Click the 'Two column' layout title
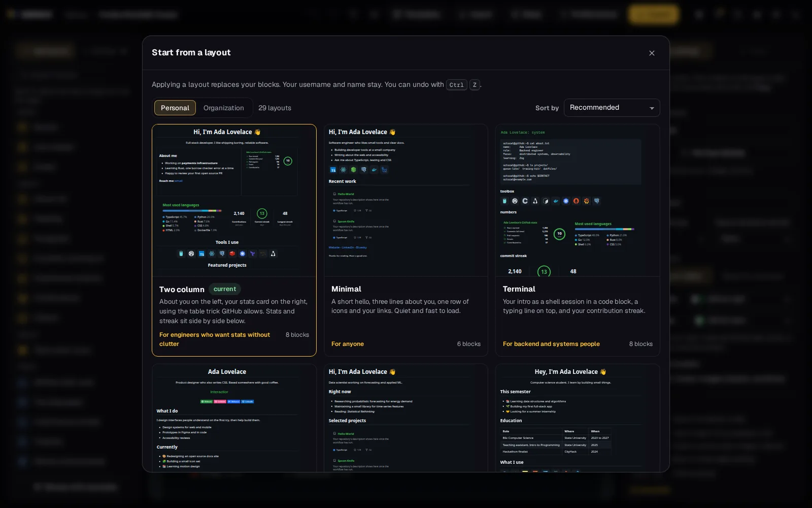 coord(182,289)
